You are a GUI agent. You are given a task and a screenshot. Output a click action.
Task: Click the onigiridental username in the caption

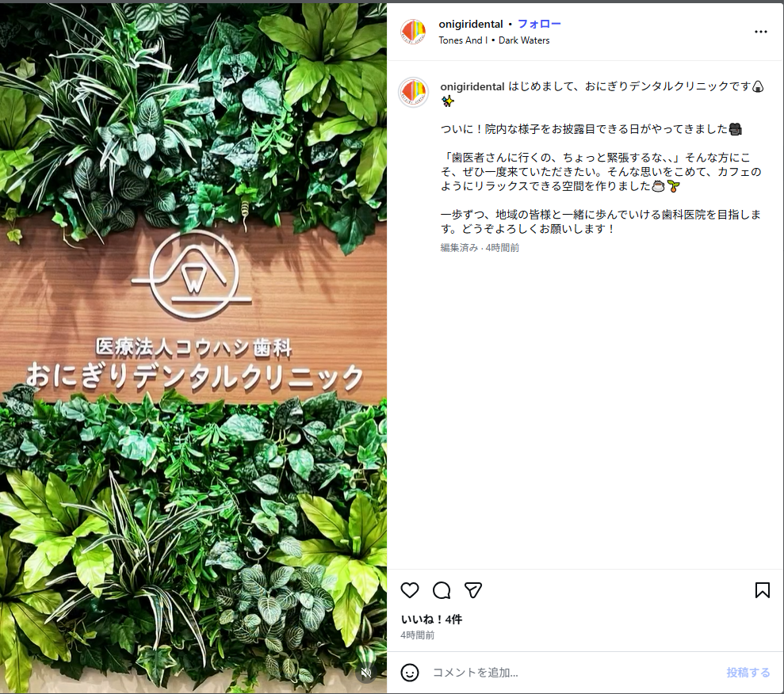point(472,86)
